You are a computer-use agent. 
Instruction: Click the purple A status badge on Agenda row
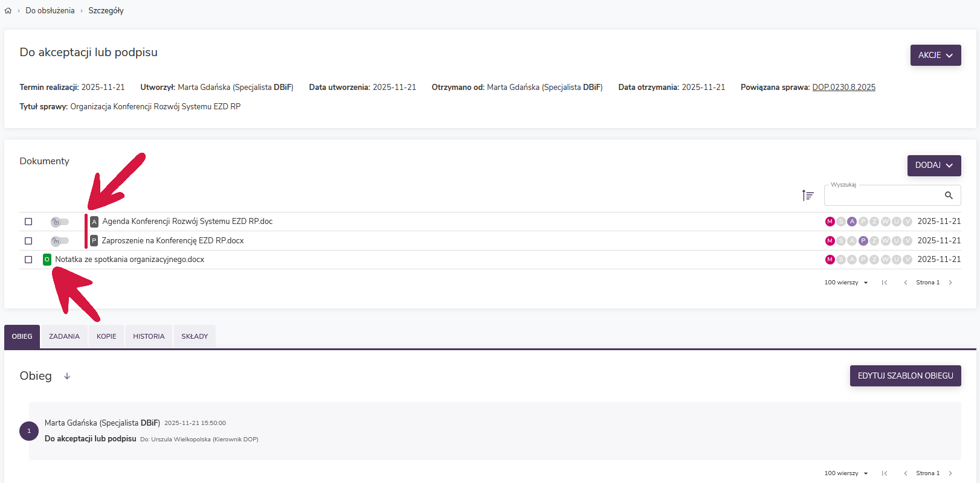pos(852,222)
